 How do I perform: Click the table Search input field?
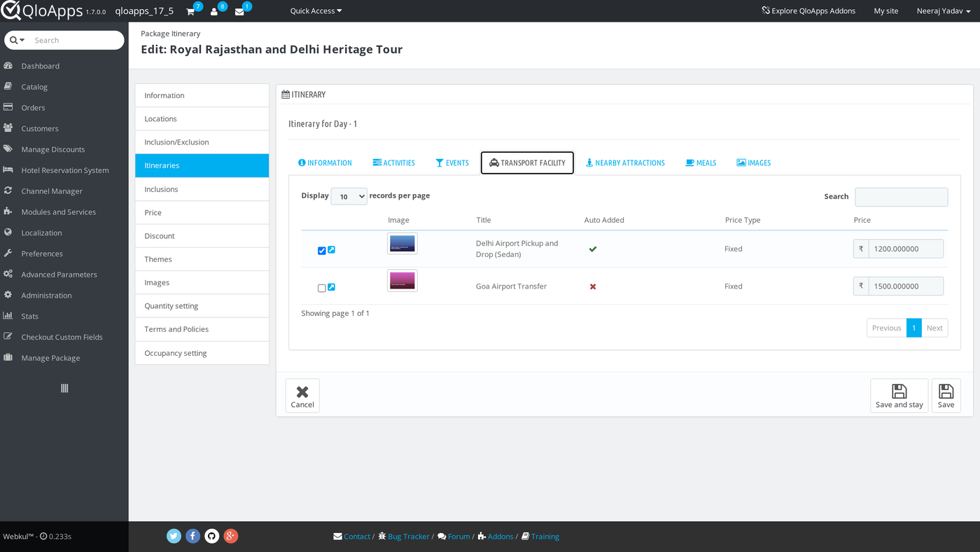(901, 197)
